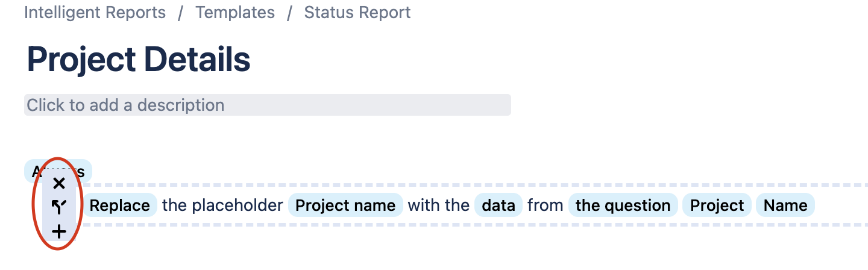Click the Project Details title
This screenshot has width=868, height=270.
tap(138, 60)
